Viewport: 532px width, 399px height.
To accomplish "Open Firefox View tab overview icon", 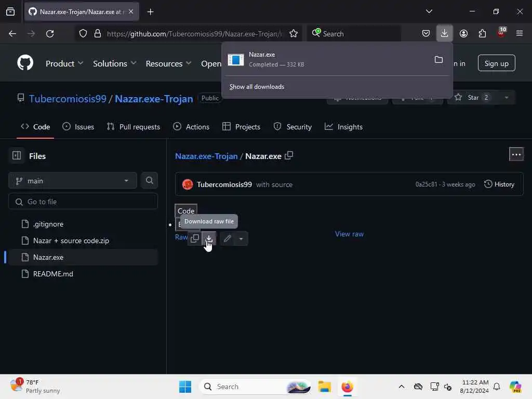I will click(10, 12).
